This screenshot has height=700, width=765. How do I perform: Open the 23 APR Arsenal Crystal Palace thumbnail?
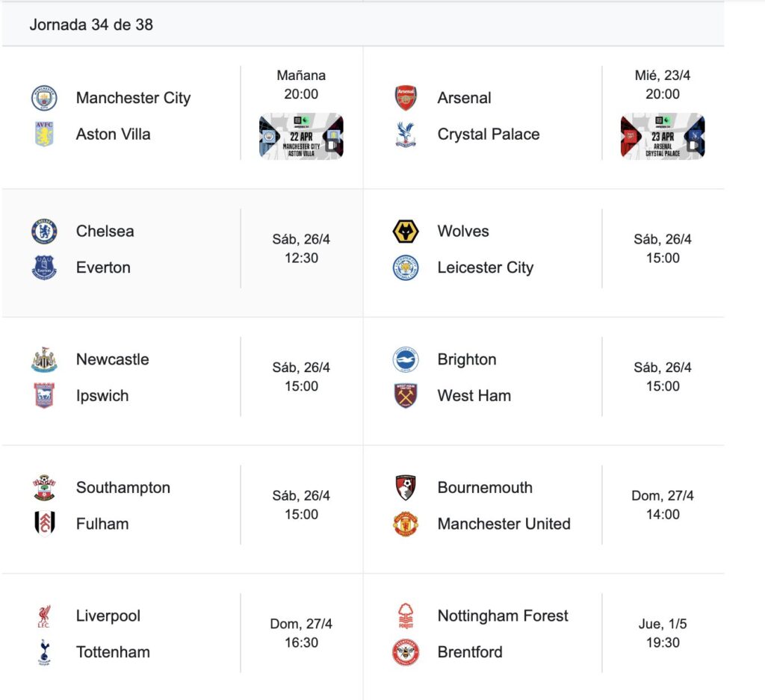pyautogui.click(x=663, y=136)
